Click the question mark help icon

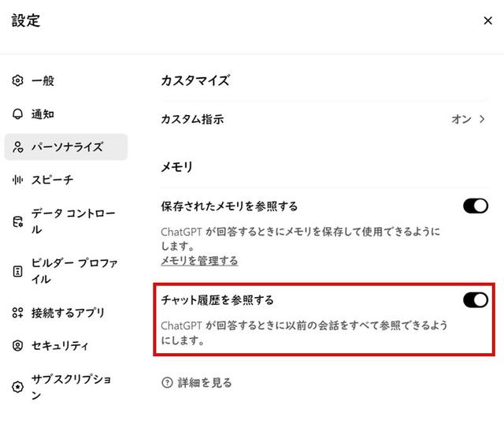(166, 383)
